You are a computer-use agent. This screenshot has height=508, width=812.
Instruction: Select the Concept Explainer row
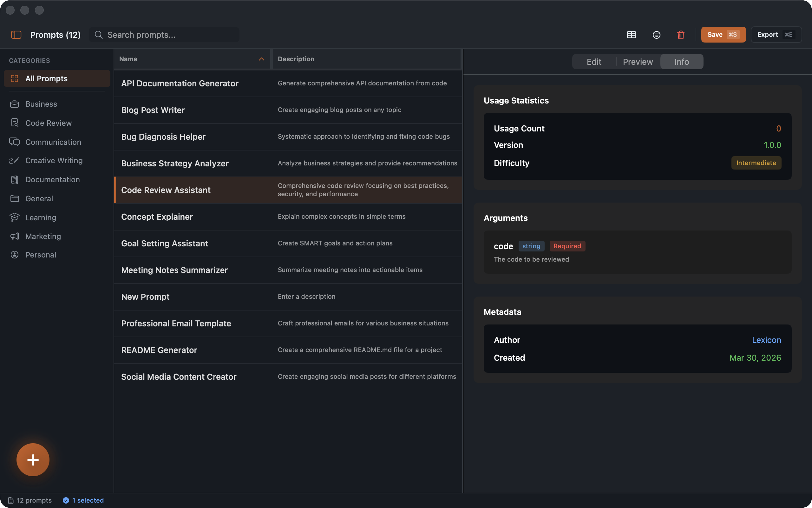point(288,217)
